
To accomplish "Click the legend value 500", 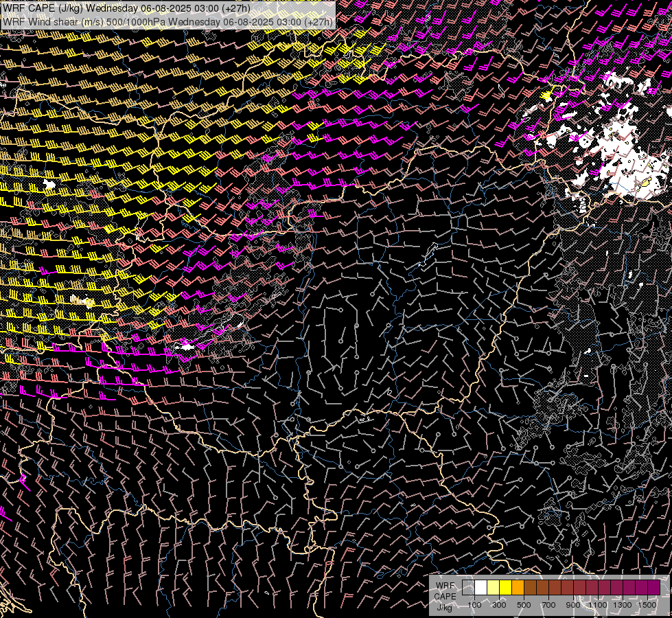I will tap(524, 605).
